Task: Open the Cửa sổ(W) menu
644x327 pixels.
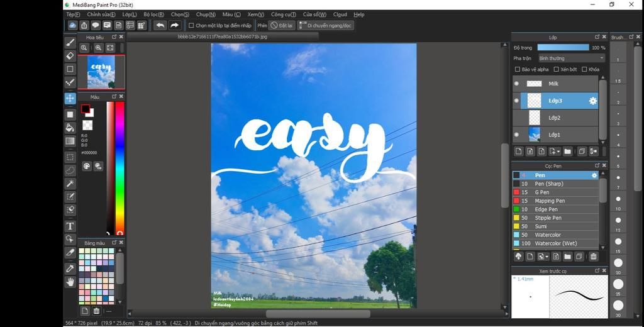Action: click(x=314, y=14)
